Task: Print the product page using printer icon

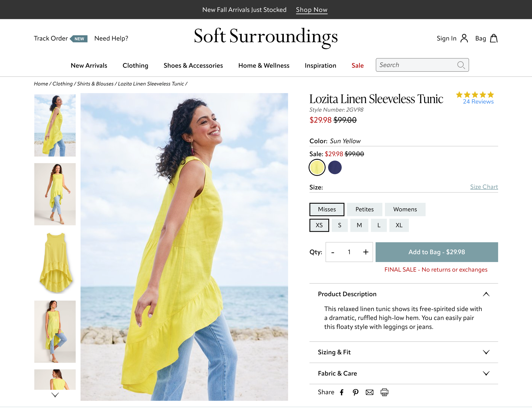Action: coord(384,392)
